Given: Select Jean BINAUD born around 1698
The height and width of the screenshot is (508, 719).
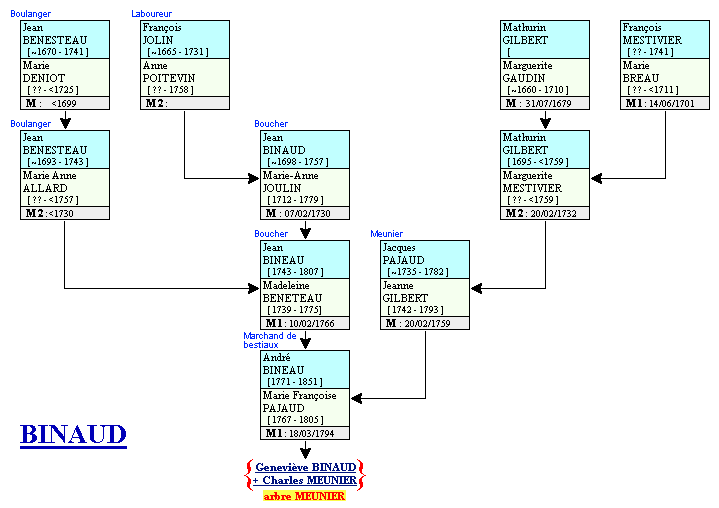Looking at the screenshot, I should point(304,149).
